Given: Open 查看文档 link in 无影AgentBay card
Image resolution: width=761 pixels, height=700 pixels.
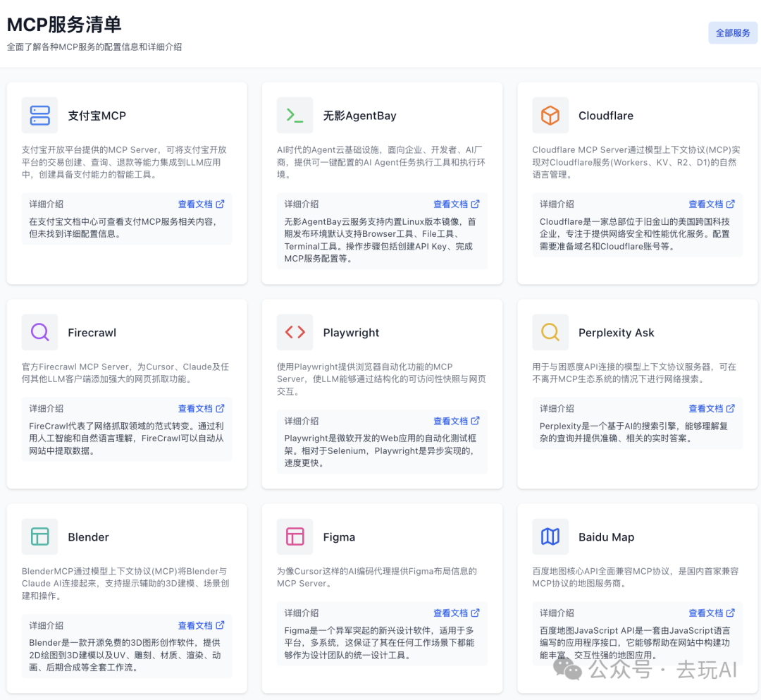Looking at the screenshot, I should click(456, 204).
